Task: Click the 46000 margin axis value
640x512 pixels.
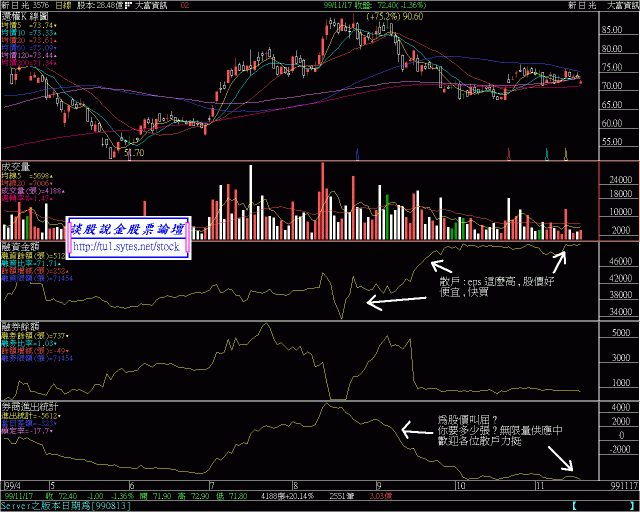Action: 621,261
